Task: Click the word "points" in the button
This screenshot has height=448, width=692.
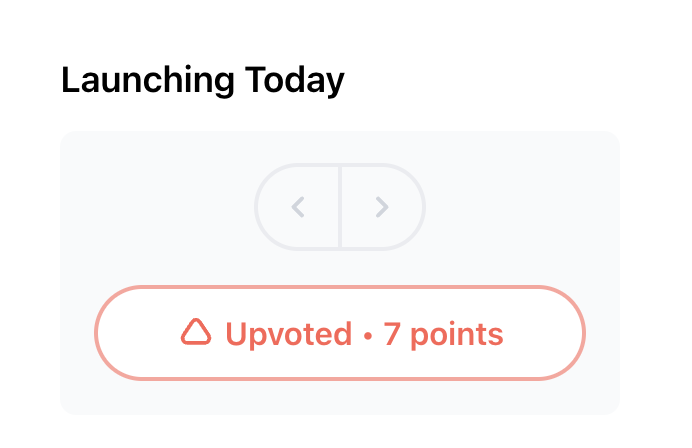Action: [456, 334]
